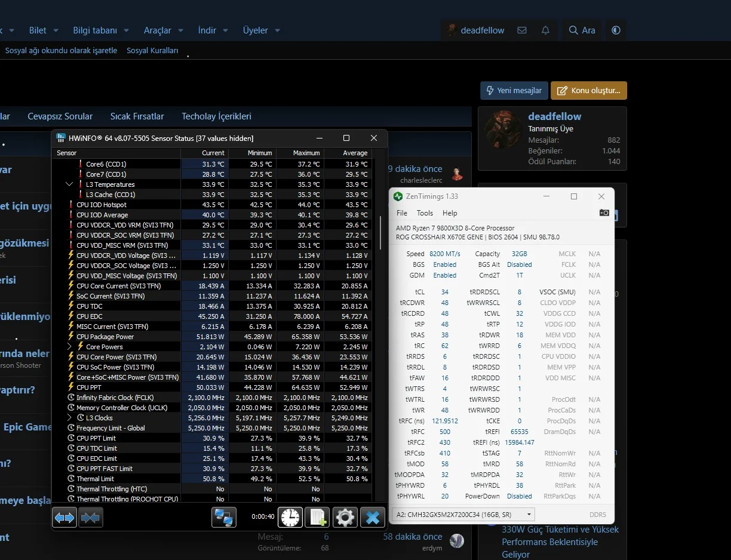Open ZenTimings DIMM slot combo box
Screen dimensions: 731x560
point(463,515)
